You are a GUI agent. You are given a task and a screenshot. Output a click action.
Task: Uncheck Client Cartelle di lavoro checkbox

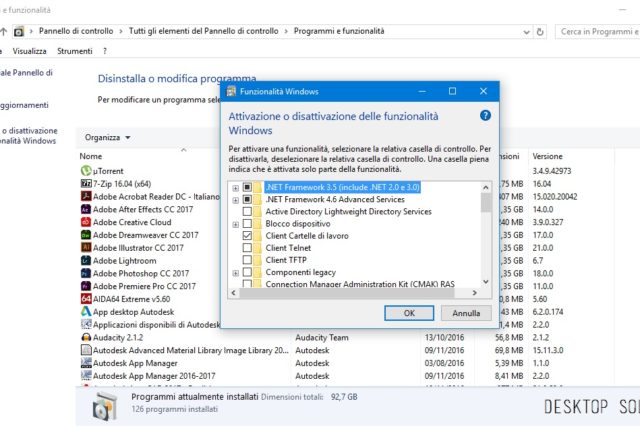coord(247,235)
